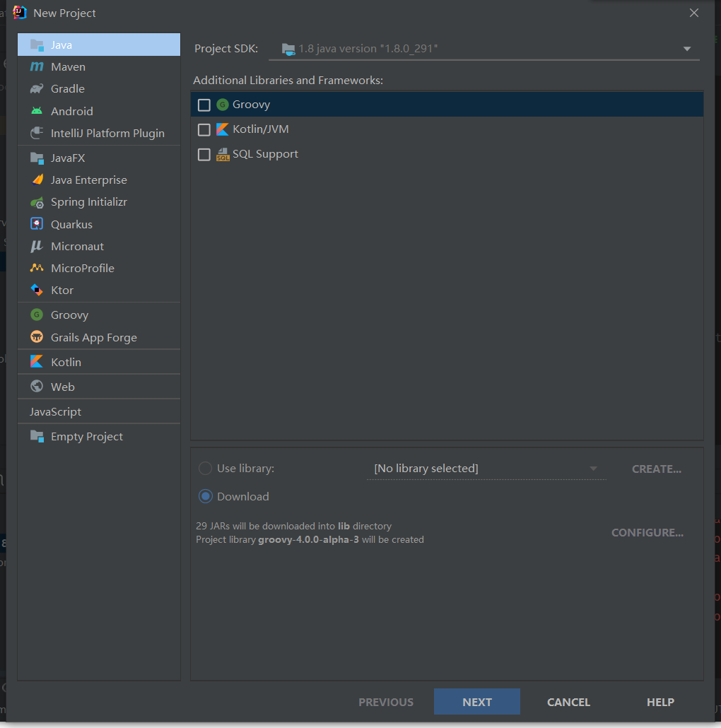
Task: Select the Use library radio button
Action: 205,469
